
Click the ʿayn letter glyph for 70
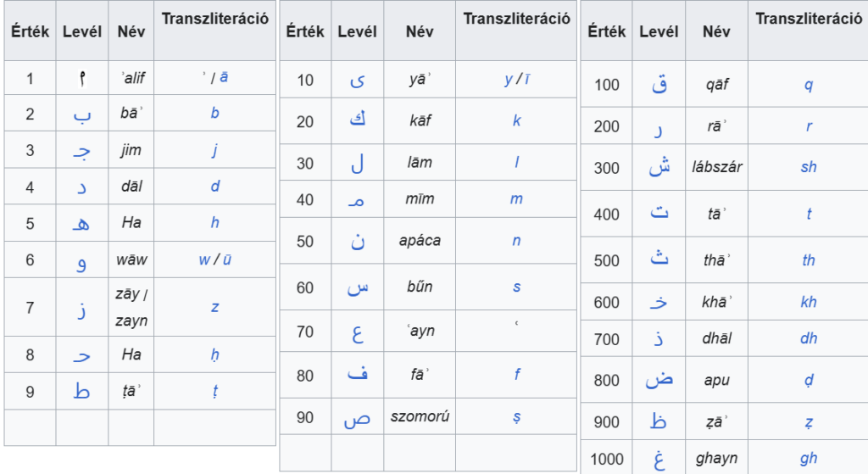coord(358,332)
